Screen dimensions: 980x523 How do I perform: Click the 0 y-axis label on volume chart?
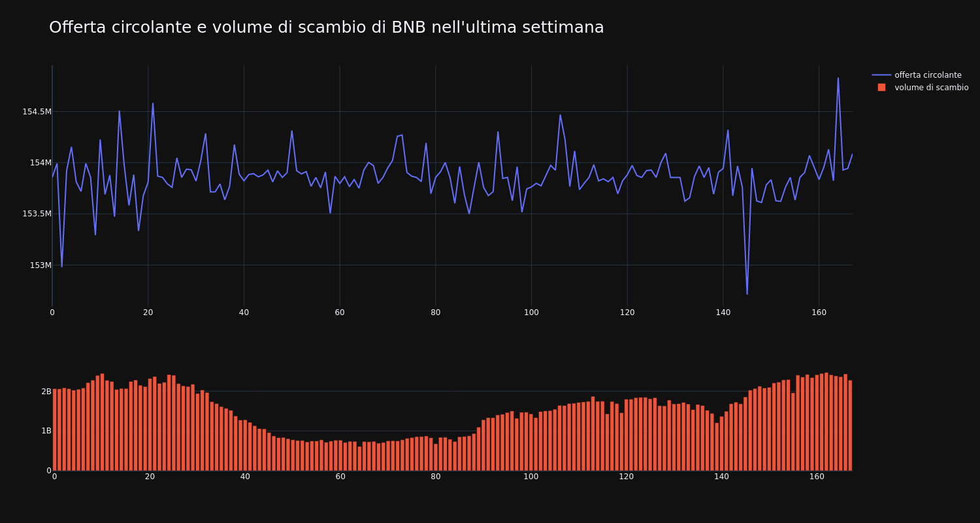click(x=48, y=470)
